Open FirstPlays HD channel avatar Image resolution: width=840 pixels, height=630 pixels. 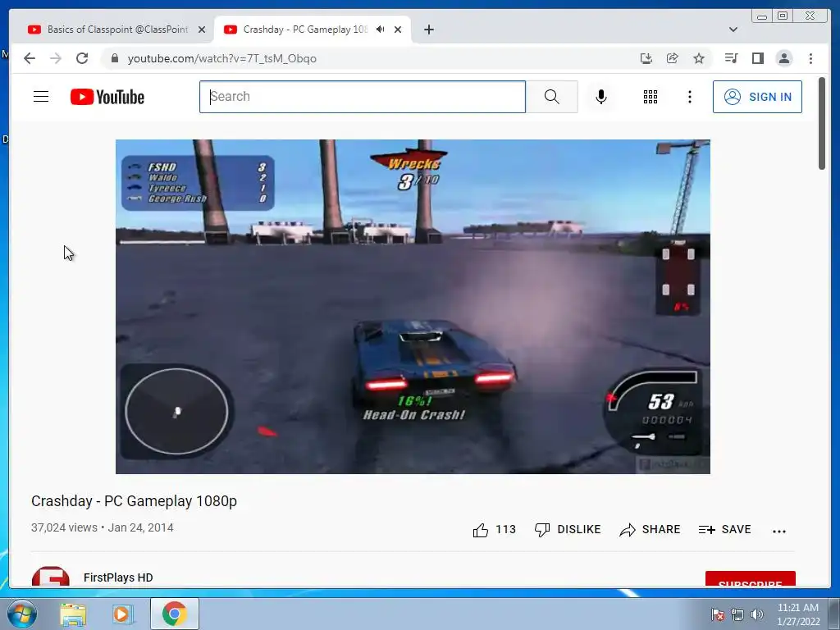tap(50, 577)
